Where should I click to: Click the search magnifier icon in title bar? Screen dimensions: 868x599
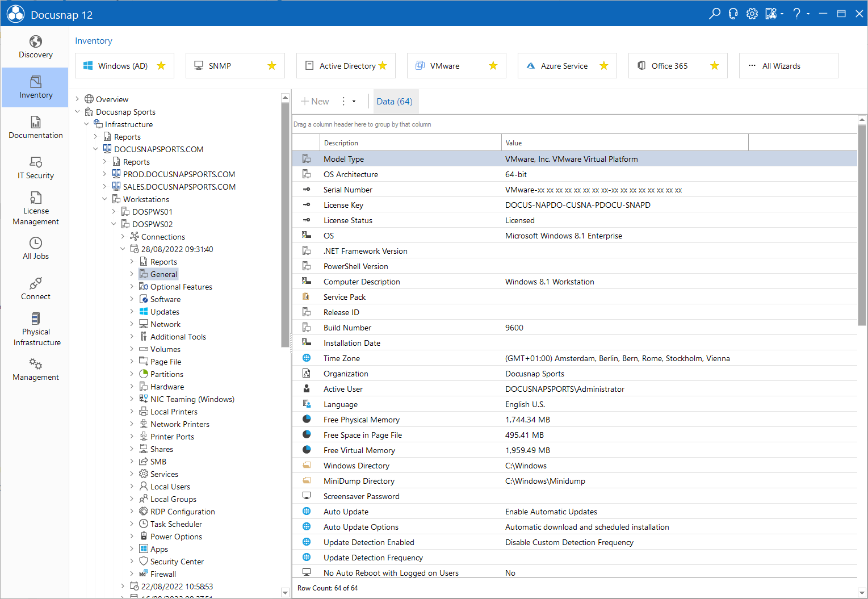(x=715, y=14)
